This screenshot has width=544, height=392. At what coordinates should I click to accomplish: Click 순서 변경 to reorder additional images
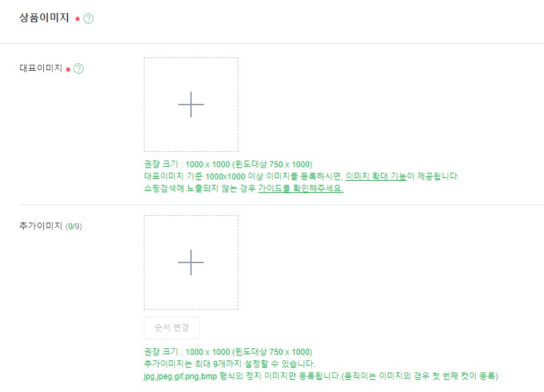click(171, 327)
